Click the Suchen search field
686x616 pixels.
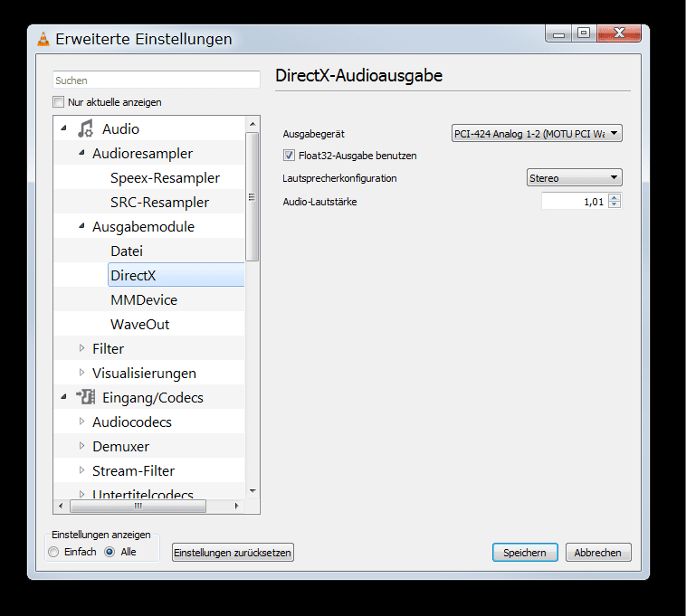157,80
